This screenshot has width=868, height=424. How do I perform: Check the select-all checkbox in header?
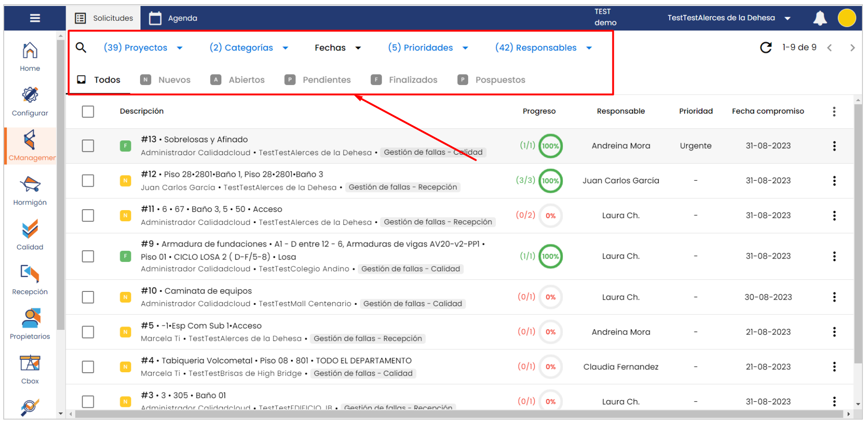[88, 111]
